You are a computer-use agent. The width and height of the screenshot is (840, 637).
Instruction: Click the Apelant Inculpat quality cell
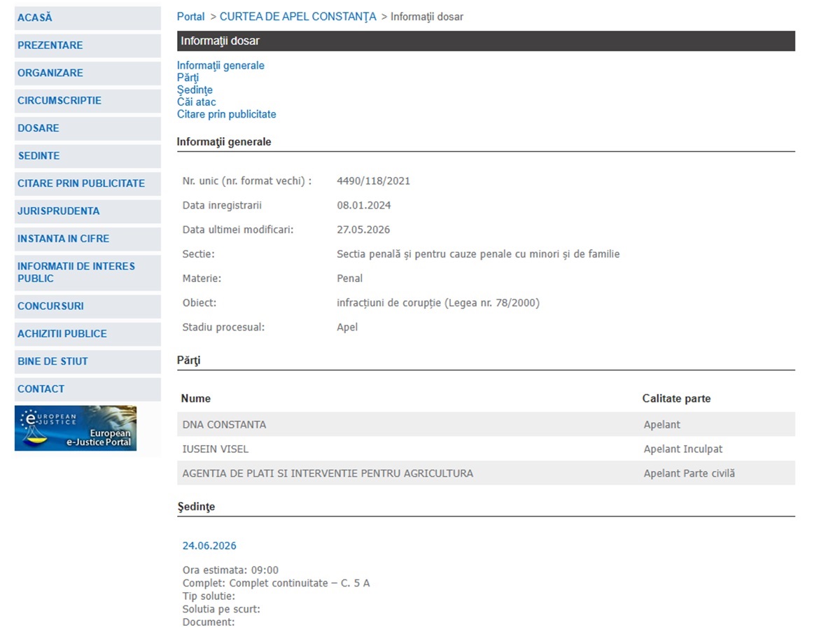(683, 449)
